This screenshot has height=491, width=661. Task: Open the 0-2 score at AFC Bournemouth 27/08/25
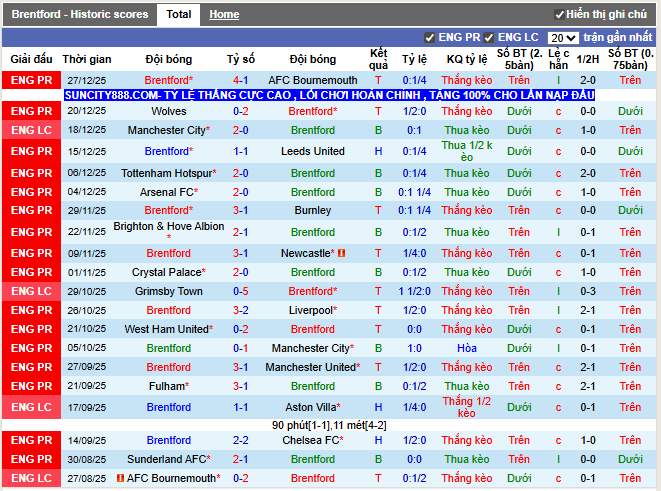click(241, 478)
